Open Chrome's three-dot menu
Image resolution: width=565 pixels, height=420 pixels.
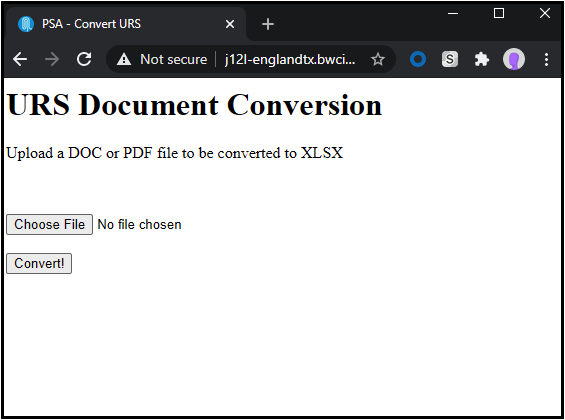pos(546,59)
